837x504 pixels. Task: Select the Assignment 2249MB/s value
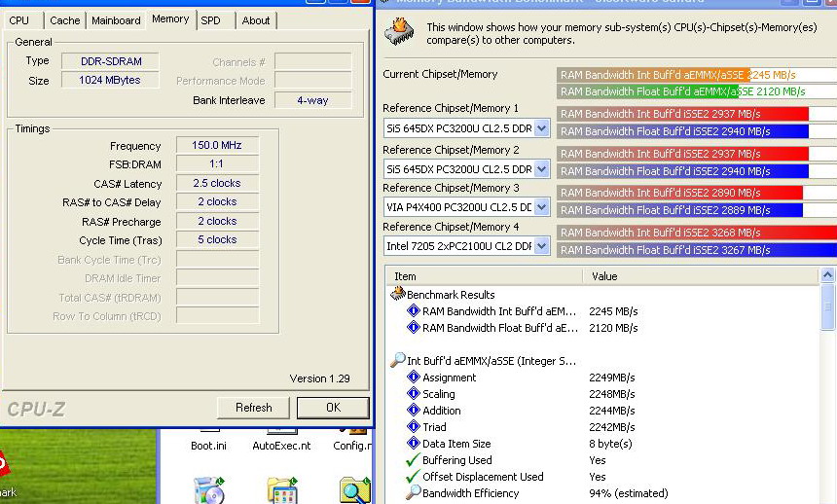[x=612, y=378]
